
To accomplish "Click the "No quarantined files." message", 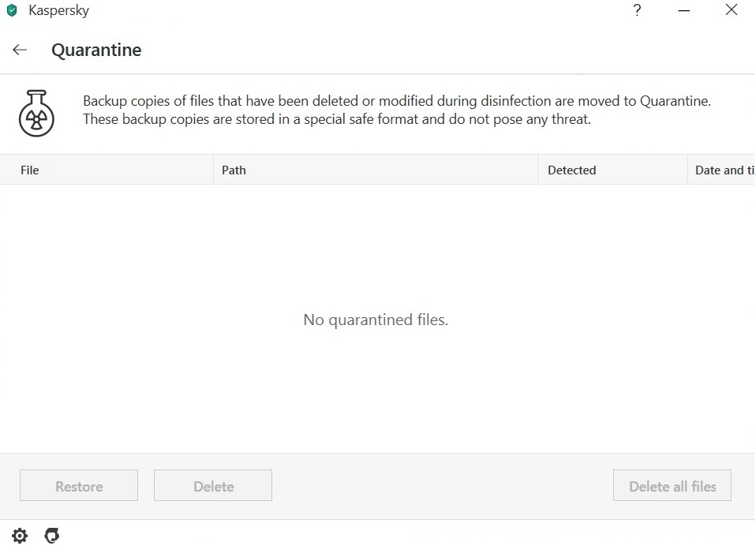I will pyautogui.click(x=376, y=320).
